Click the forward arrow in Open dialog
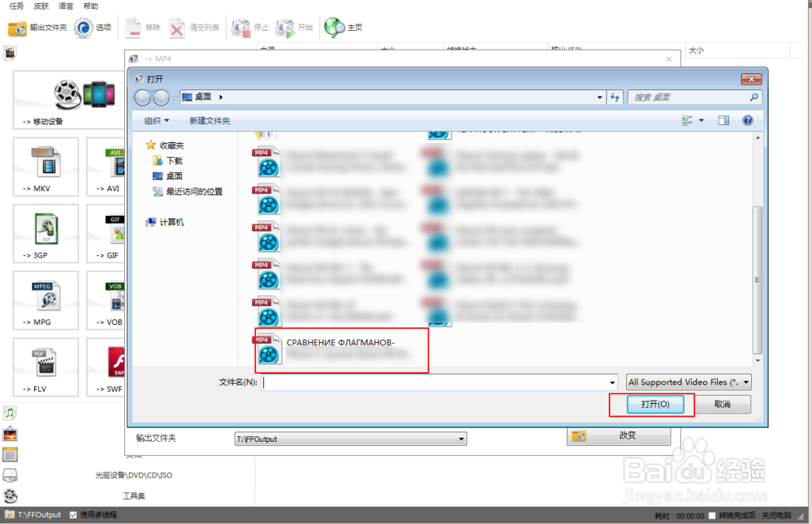 click(161, 97)
